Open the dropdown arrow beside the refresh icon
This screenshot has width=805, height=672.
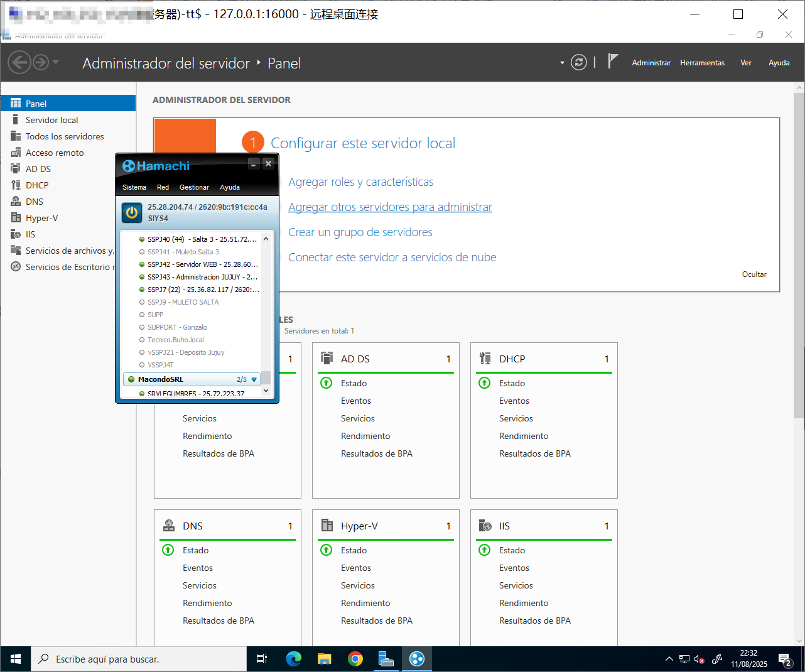pyautogui.click(x=562, y=63)
